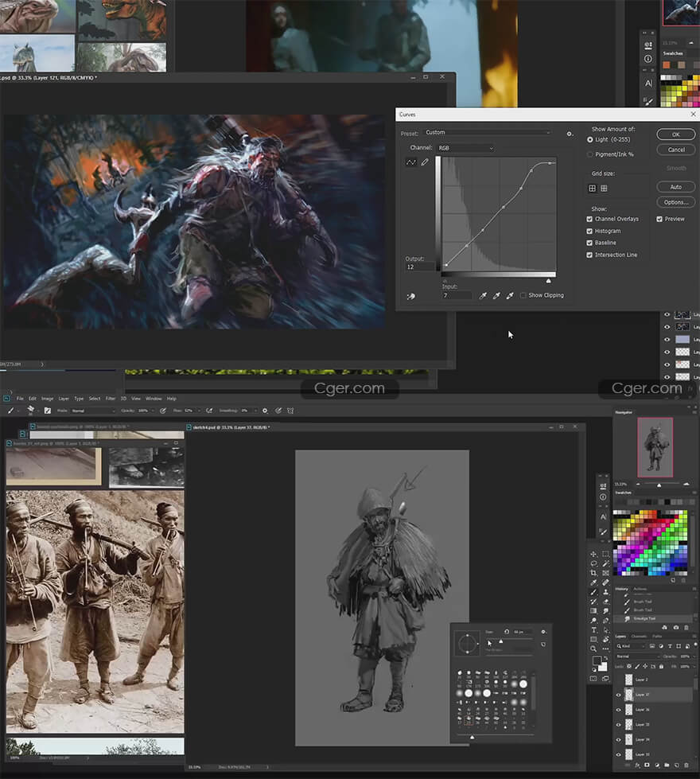The height and width of the screenshot is (779, 700).
Task: Choose the gray point eyedropper in Curves
Action: coord(496,295)
